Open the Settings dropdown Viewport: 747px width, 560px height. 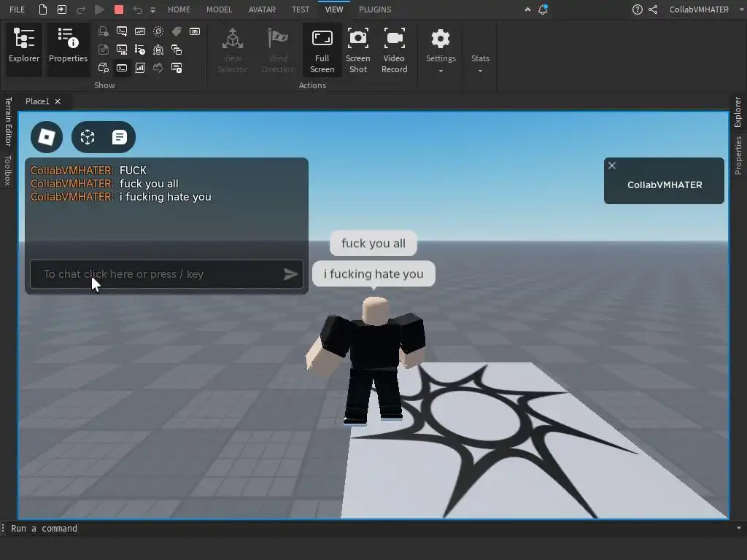441,50
